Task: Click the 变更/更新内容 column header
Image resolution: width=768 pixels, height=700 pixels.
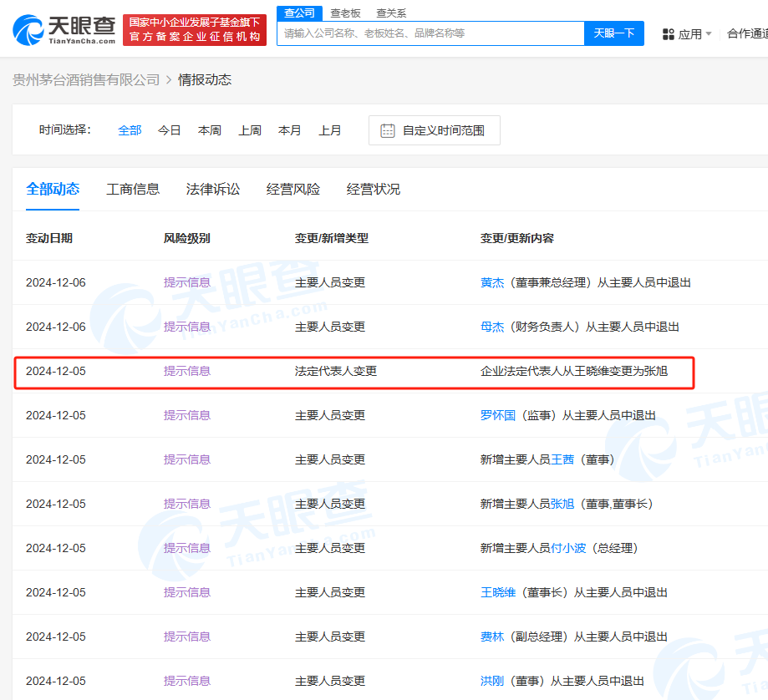Action: point(517,238)
